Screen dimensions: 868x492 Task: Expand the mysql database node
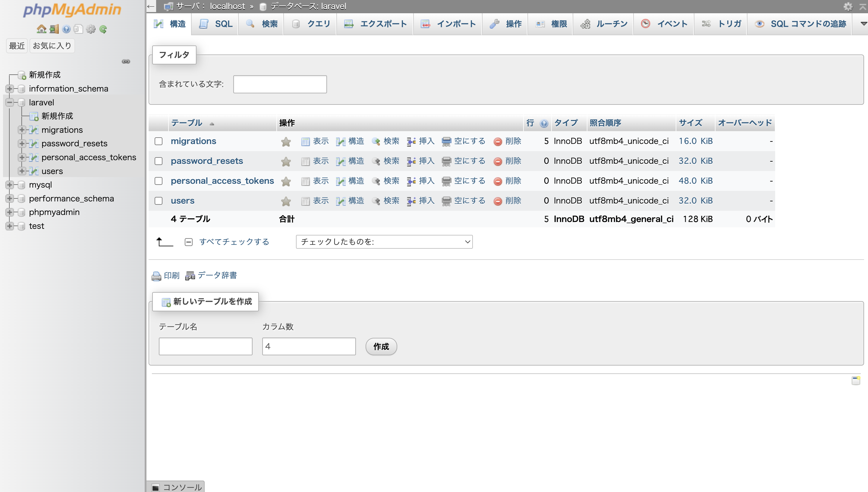click(9, 185)
